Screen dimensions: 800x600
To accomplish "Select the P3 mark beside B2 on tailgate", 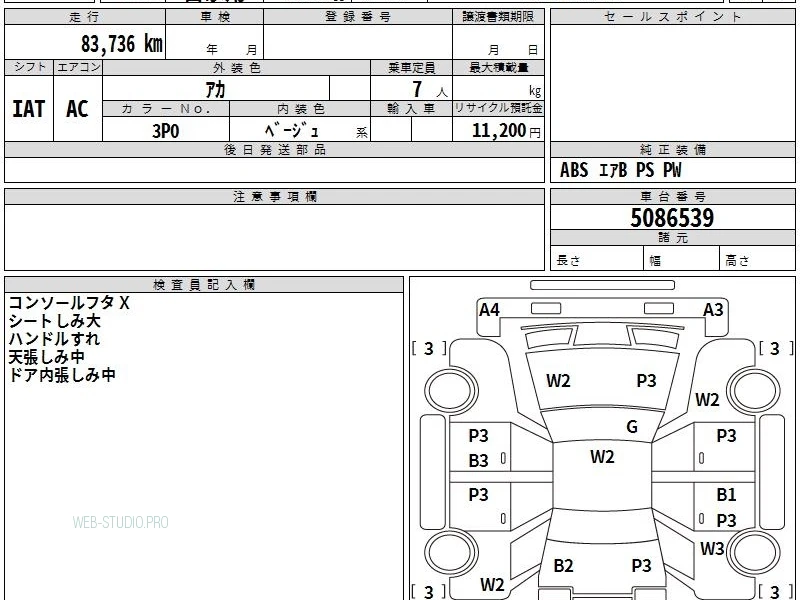I will click(x=641, y=565).
